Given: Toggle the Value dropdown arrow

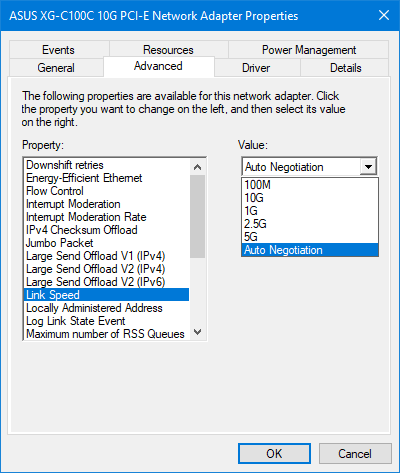Looking at the screenshot, I should click(368, 166).
